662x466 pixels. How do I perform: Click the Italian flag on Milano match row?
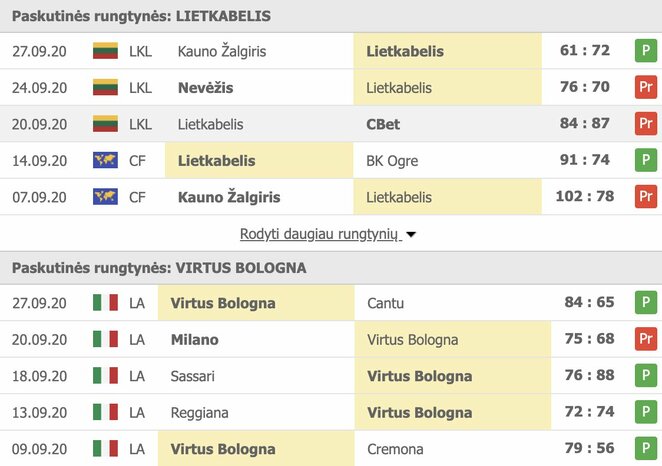(x=105, y=340)
